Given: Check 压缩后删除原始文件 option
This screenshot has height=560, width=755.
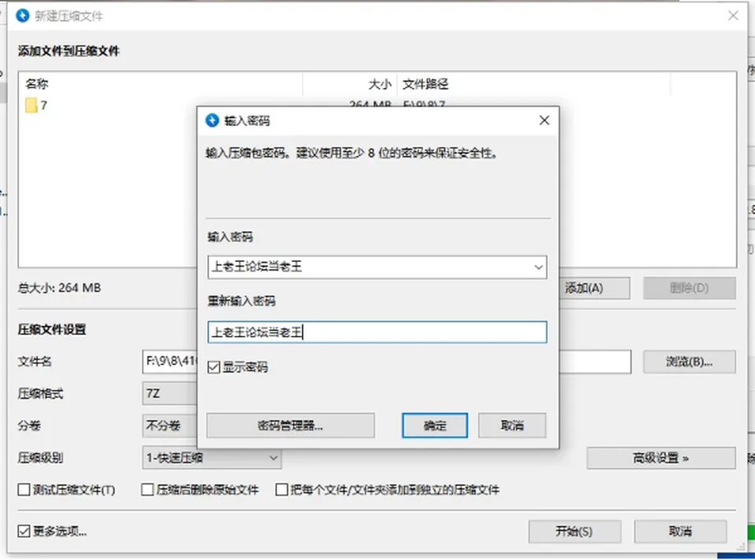Looking at the screenshot, I should pos(147,490).
